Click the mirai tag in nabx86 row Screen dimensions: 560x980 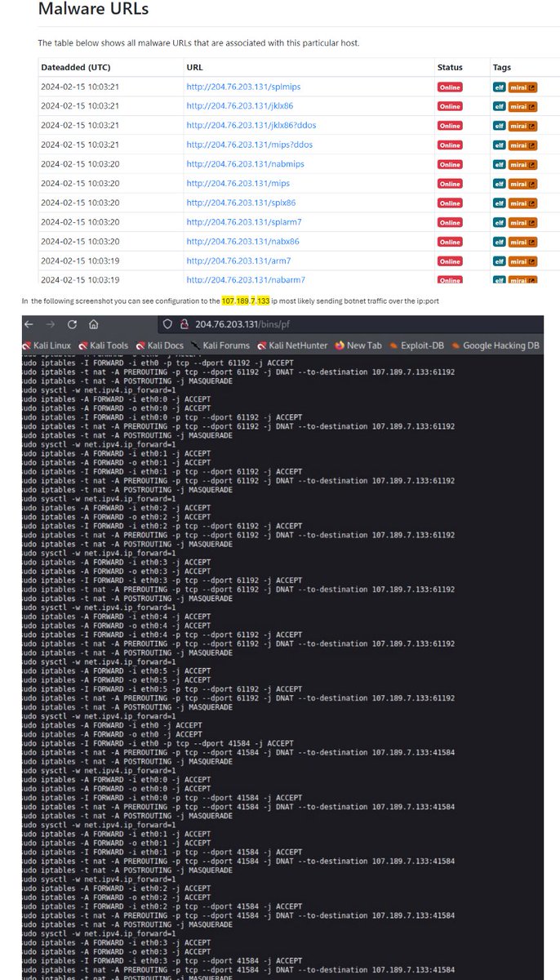click(x=522, y=242)
